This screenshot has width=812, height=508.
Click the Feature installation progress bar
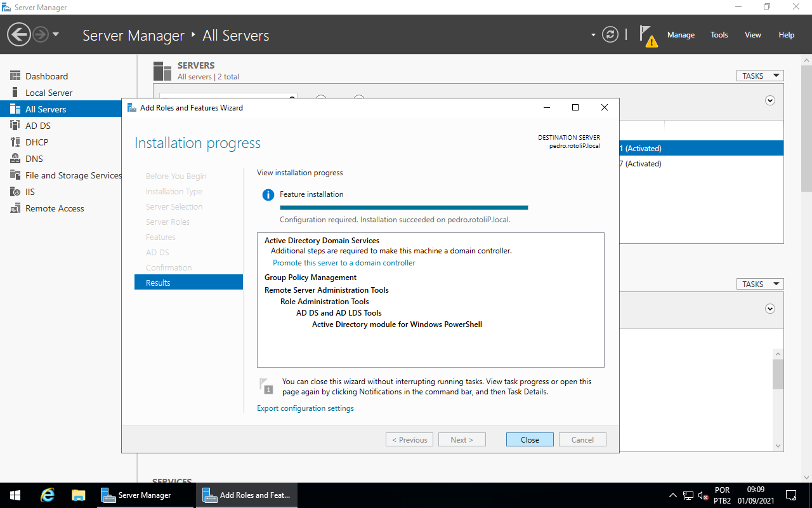pos(403,207)
